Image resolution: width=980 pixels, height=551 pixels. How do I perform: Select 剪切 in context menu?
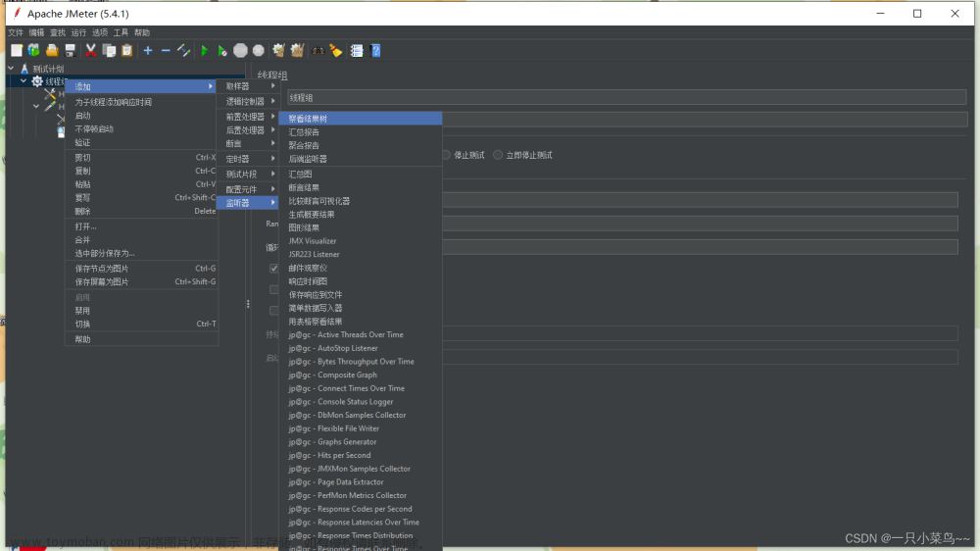pos(141,158)
